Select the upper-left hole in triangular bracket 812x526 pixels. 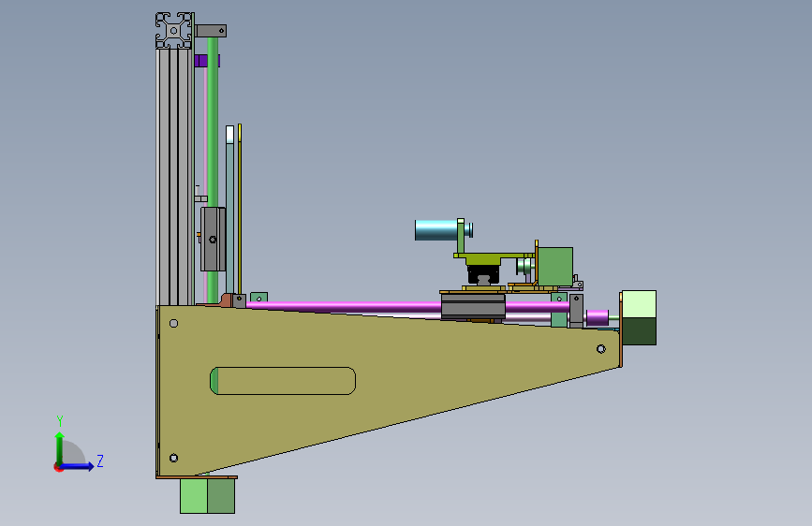click(x=174, y=324)
